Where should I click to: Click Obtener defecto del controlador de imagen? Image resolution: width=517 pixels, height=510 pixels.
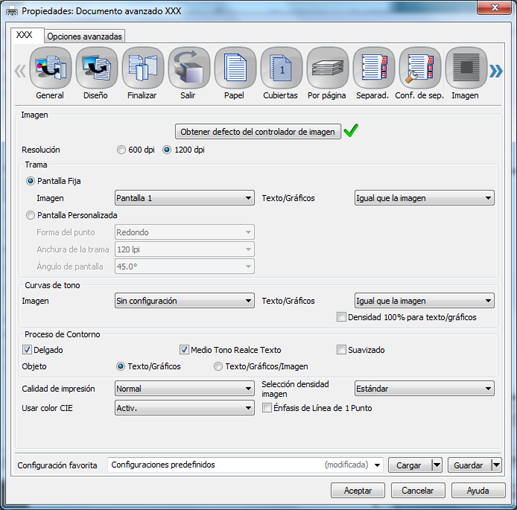258,132
